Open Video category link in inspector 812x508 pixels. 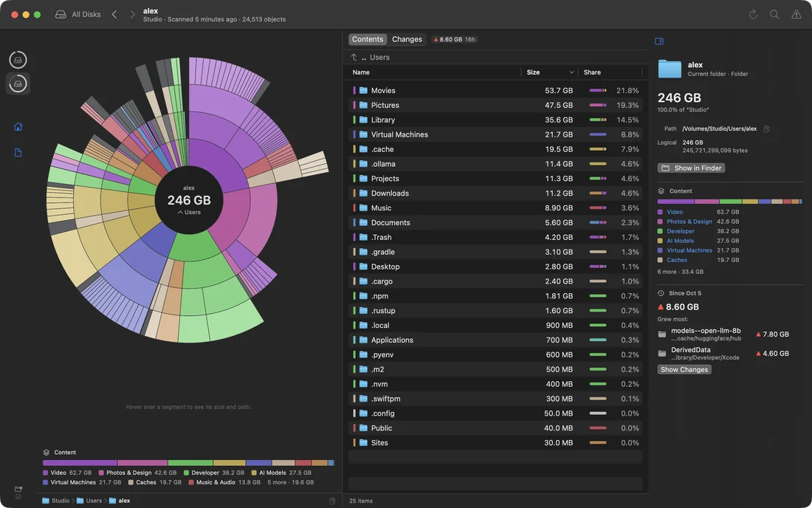coord(674,213)
